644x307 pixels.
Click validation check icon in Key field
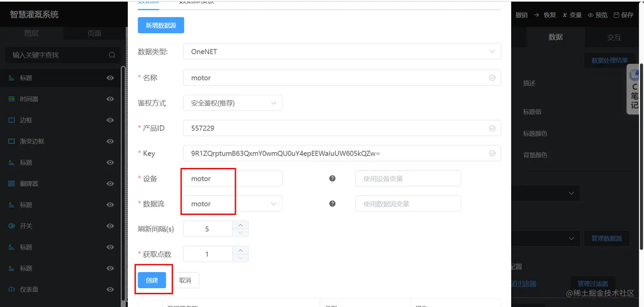pyautogui.click(x=492, y=153)
